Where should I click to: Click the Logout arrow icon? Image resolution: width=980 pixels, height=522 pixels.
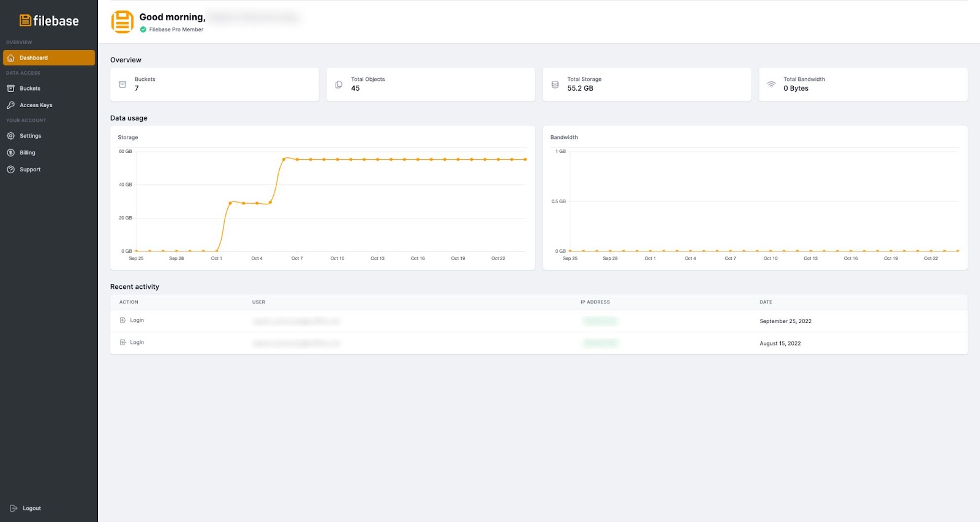pyautogui.click(x=13, y=509)
